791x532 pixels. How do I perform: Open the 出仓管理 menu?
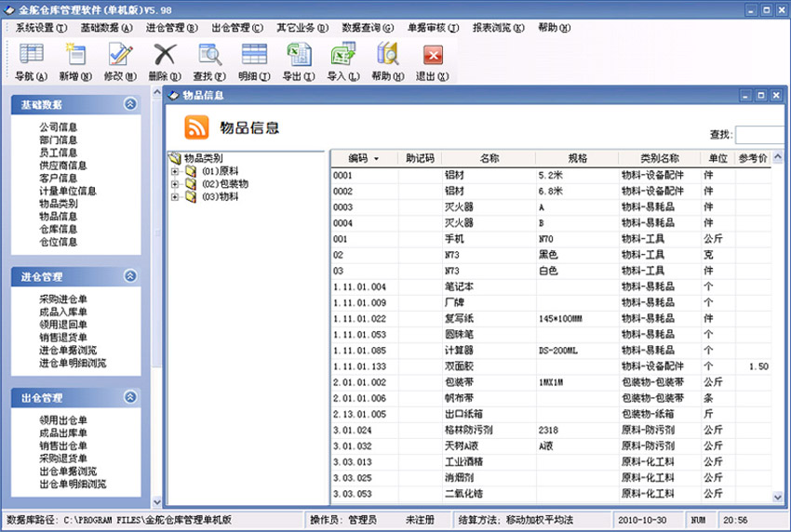coord(237,28)
